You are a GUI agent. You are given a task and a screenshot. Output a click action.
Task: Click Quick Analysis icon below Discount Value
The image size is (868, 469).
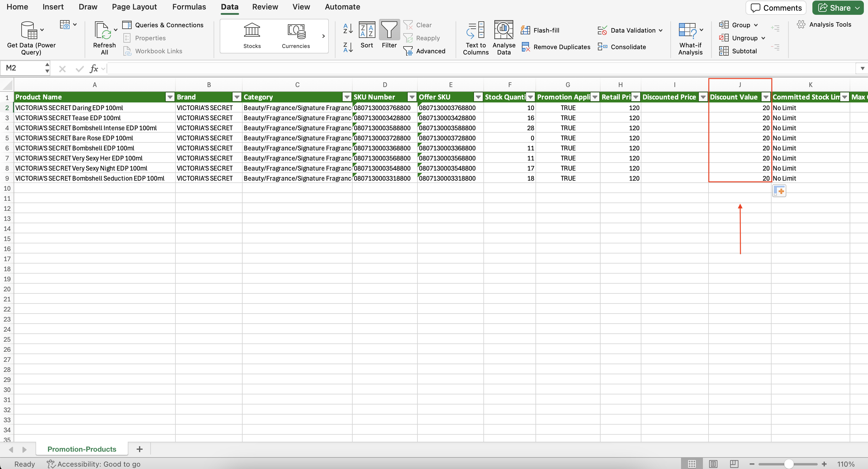coord(779,191)
